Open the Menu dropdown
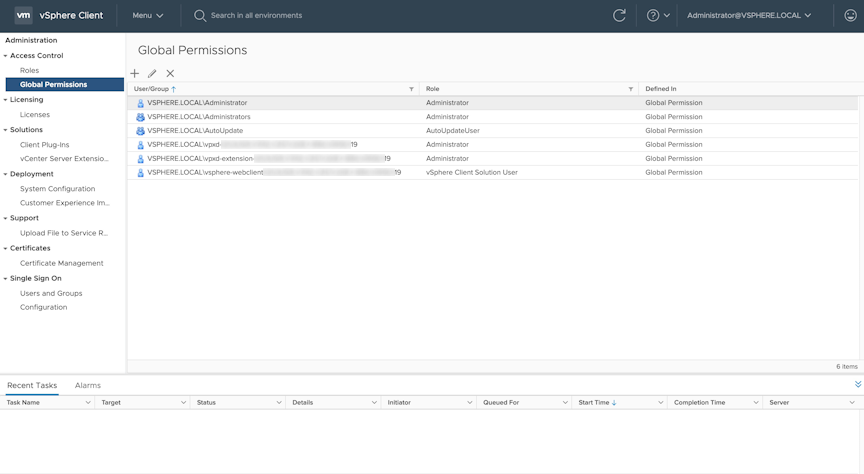This screenshot has width=864, height=474. coord(148,15)
